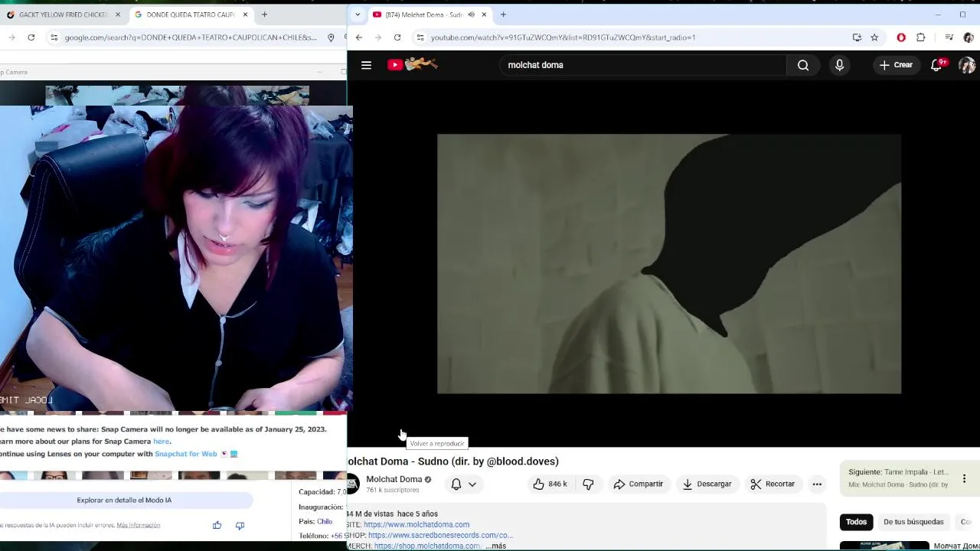Open the Snapchat for Web link
980x551 pixels.
pos(186,454)
